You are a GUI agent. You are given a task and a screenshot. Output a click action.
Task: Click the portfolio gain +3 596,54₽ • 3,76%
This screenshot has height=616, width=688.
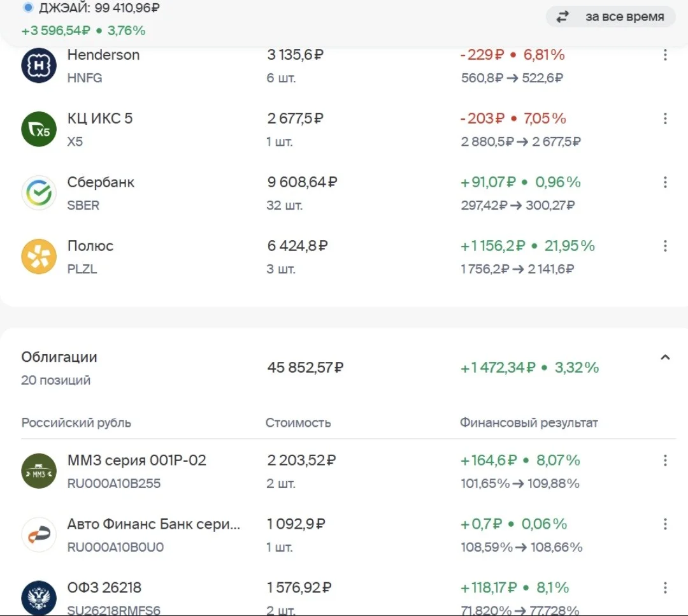tap(83, 31)
